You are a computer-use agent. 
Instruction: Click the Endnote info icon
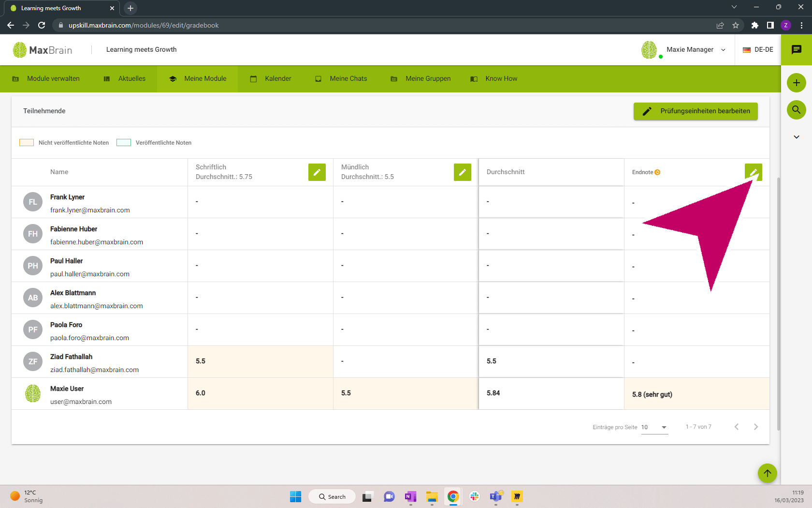click(657, 172)
